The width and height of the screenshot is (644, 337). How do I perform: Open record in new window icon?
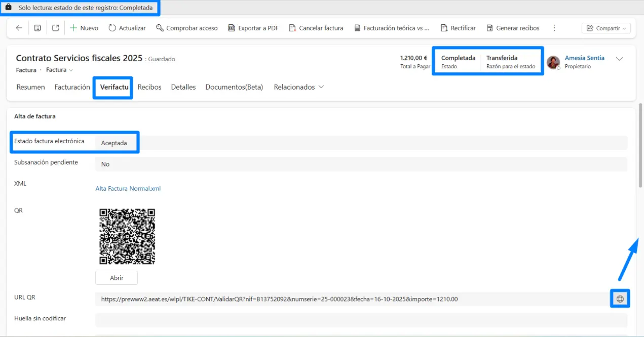56,28
